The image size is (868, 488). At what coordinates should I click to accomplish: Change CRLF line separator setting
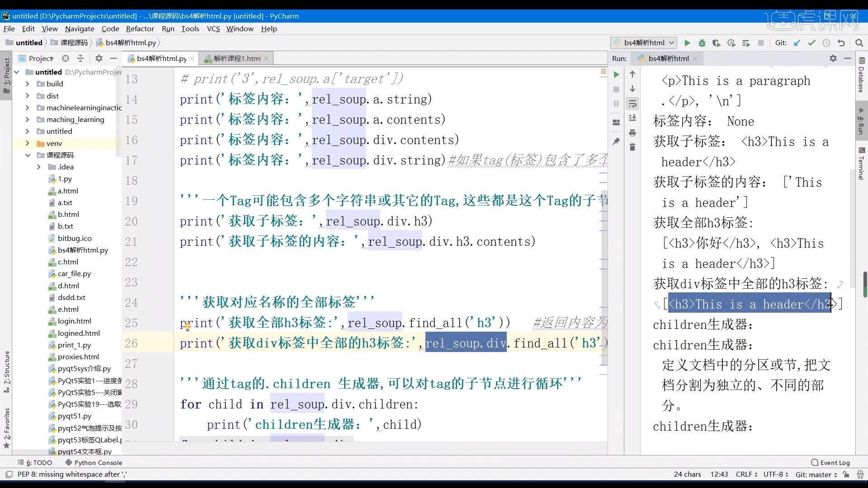[746, 474]
